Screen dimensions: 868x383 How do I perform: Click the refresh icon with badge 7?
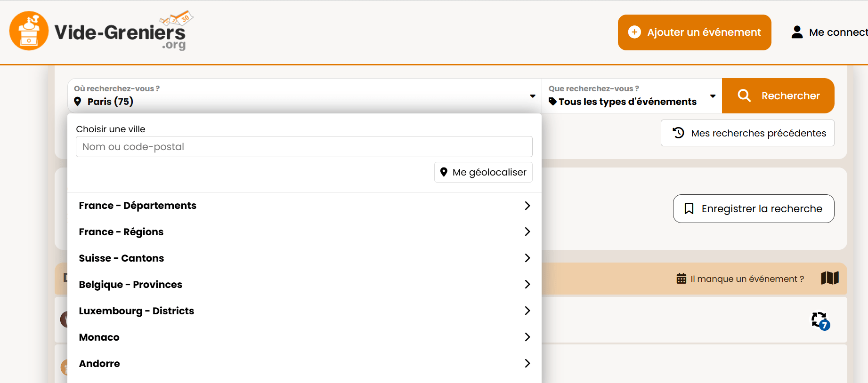820,320
